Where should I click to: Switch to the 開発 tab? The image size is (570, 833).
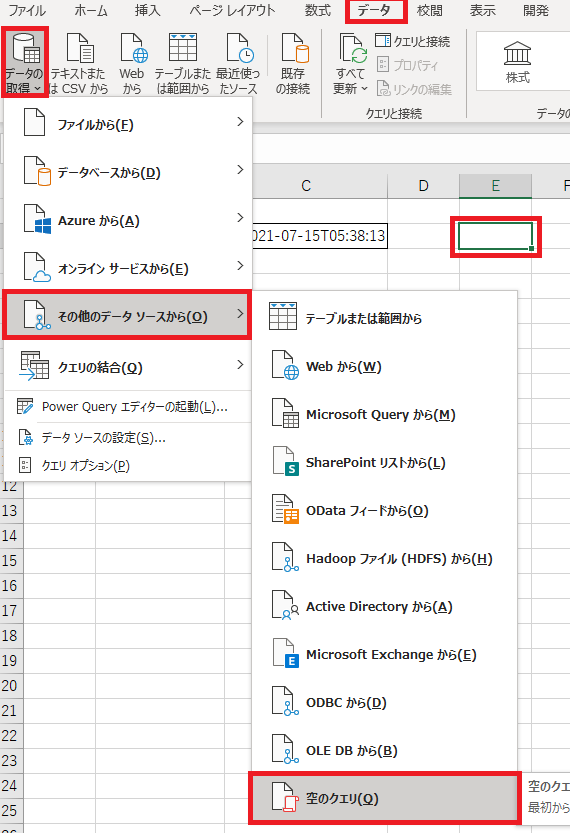[535, 10]
